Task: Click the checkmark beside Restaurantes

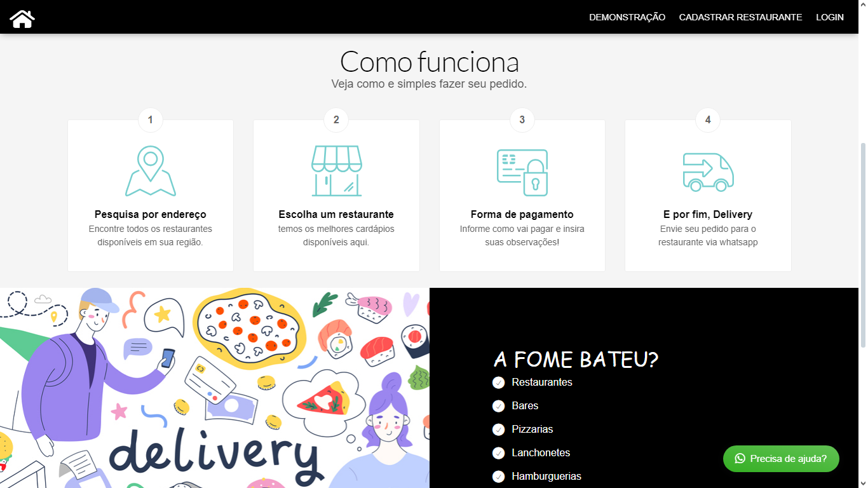Action: [499, 383]
